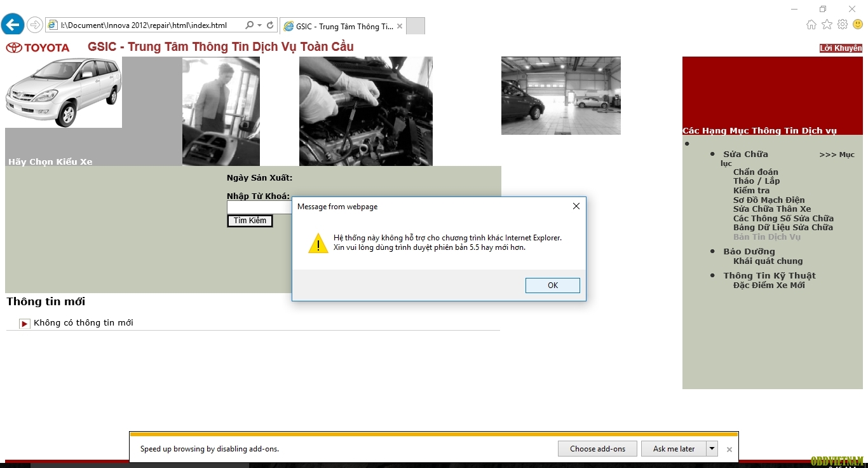Click the Ngày Sản Xuất label

[x=259, y=178]
